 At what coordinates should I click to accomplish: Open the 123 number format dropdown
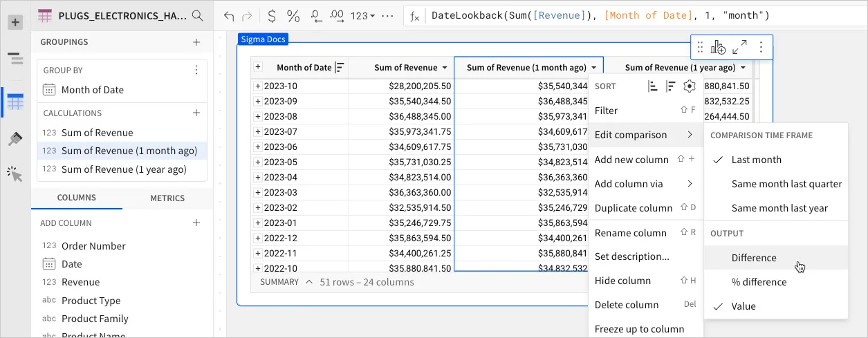pos(362,16)
